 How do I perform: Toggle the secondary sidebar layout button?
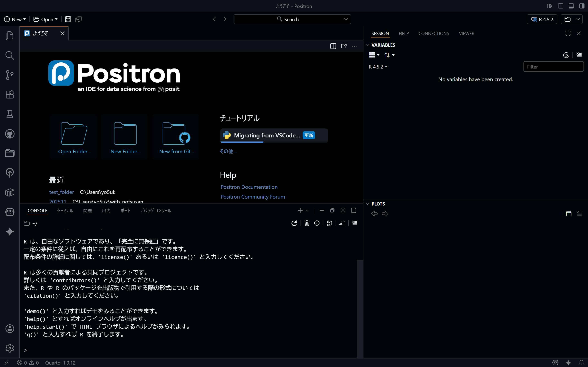pyautogui.click(x=582, y=6)
